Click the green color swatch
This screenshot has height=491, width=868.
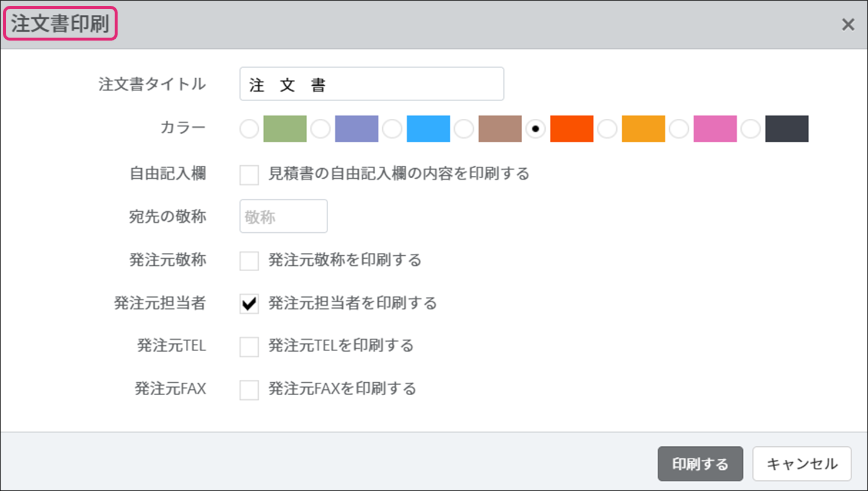click(x=285, y=129)
